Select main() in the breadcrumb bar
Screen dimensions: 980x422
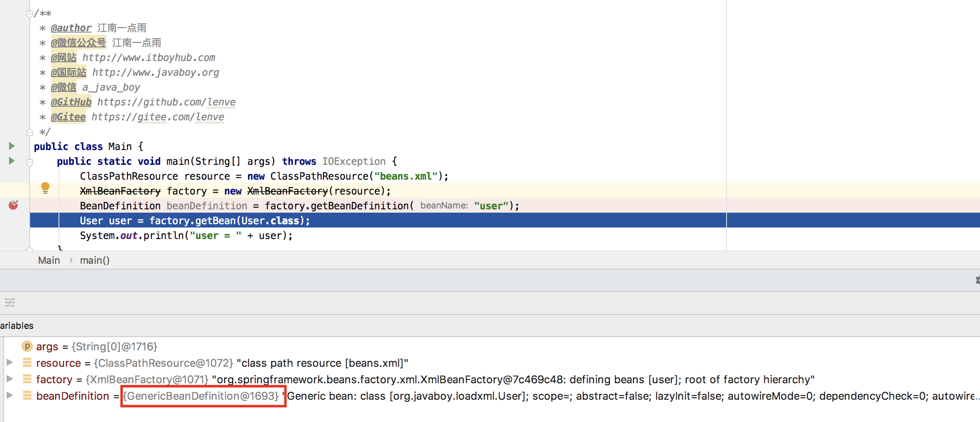tap(95, 260)
